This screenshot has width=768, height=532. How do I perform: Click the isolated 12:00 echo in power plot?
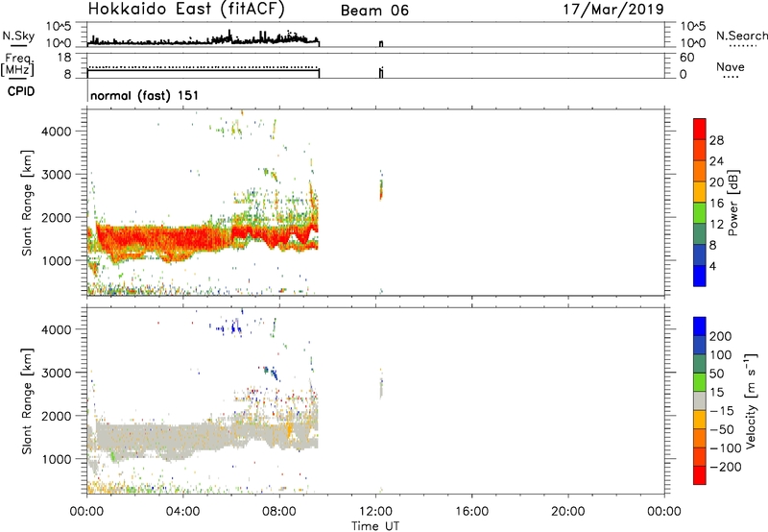coord(381,188)
